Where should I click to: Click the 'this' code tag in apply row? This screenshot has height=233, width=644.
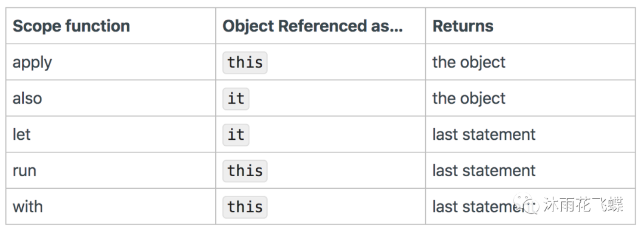pos(245,63)
